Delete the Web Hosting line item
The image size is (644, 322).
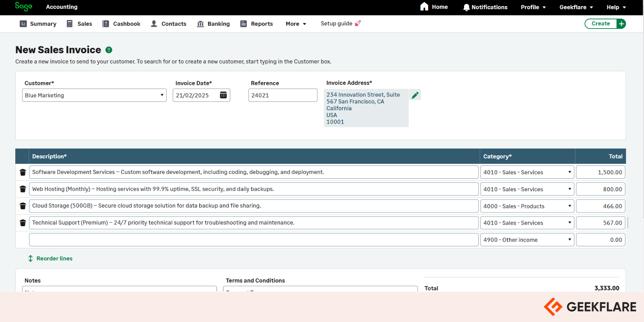(x=23, y=189)
